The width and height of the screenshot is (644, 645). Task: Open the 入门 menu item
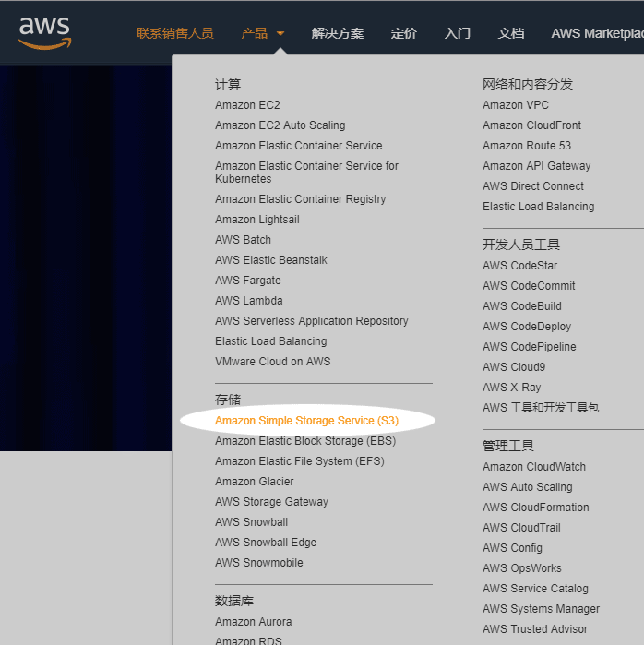click(458, 33)
